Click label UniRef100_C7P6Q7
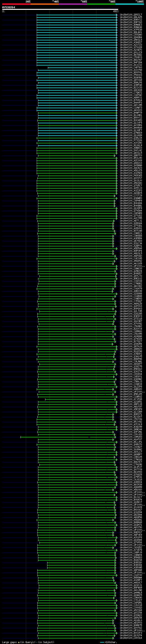Screen dimensions: 146x644 click(x=131, y=301)
